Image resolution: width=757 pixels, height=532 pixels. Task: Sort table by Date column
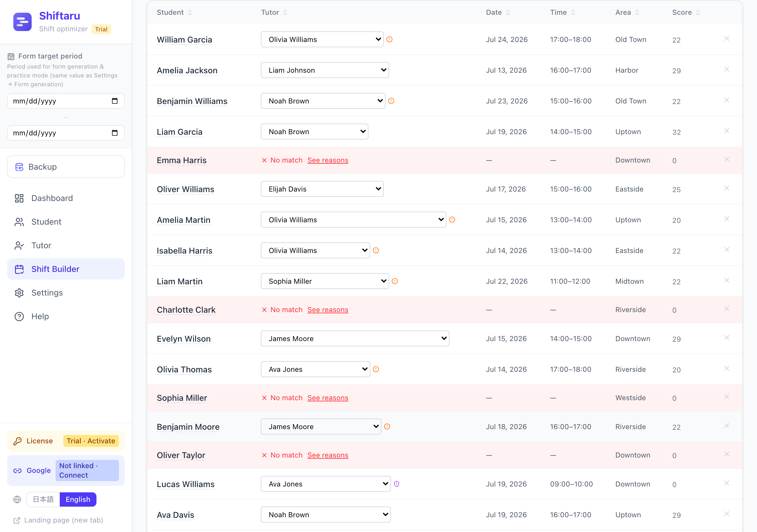[498, 12]
